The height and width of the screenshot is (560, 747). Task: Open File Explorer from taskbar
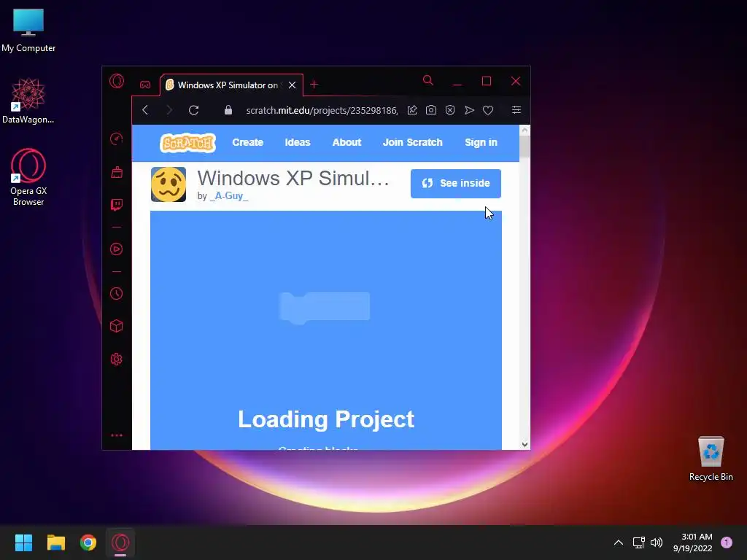pyautogui.click(x=55, y=542)
